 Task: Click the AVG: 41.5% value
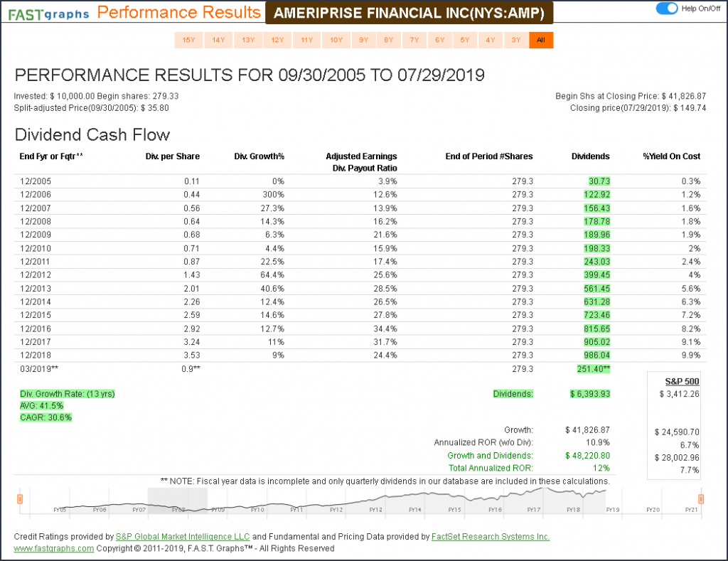click(41, 405)
